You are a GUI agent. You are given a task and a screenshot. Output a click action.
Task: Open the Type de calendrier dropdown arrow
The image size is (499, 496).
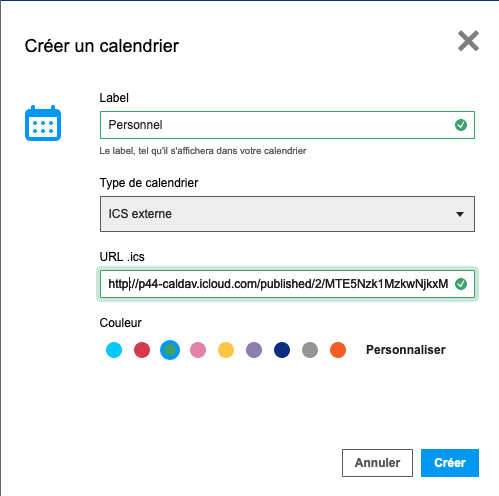pos(460,214)
